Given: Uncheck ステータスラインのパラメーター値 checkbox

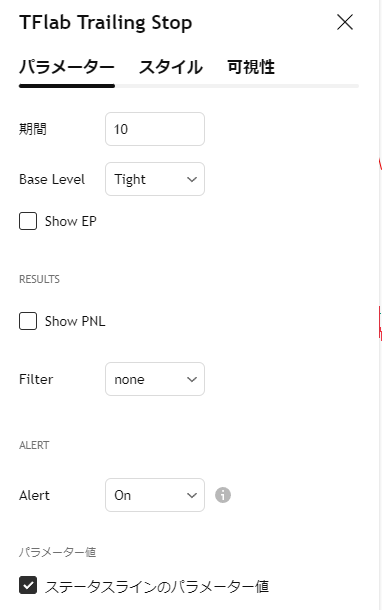Looking at the screenshot, I should [x=28, y=585].
